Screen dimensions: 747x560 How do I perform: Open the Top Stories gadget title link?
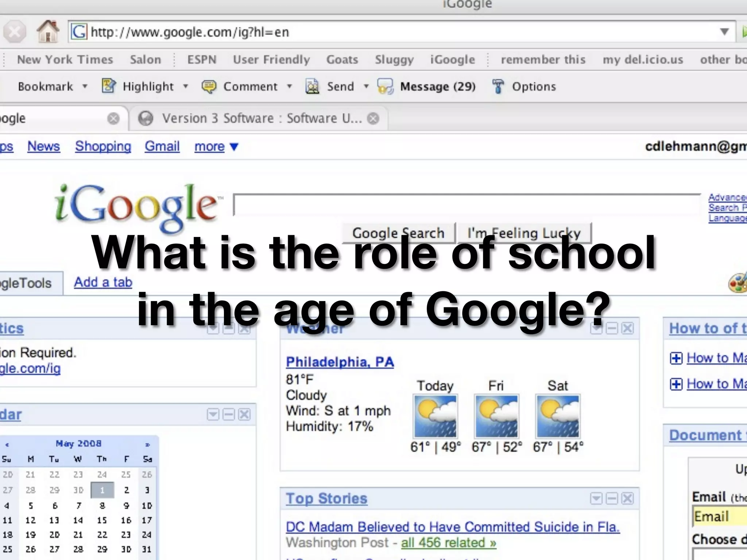(x=326, y=498)
